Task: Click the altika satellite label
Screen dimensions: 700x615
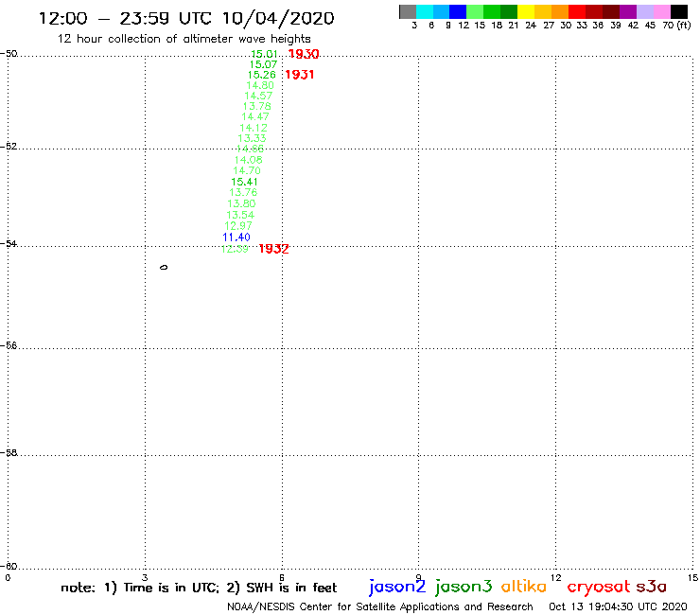Action: [x=524, y=587]
